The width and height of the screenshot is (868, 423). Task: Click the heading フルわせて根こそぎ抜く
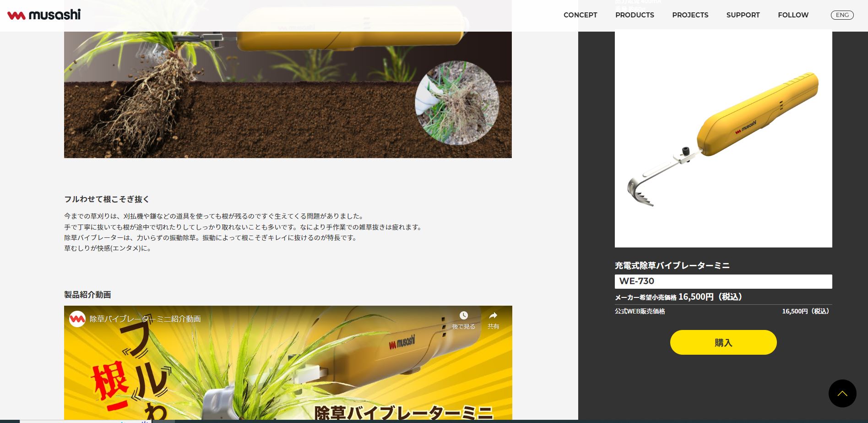click(107, 199)
